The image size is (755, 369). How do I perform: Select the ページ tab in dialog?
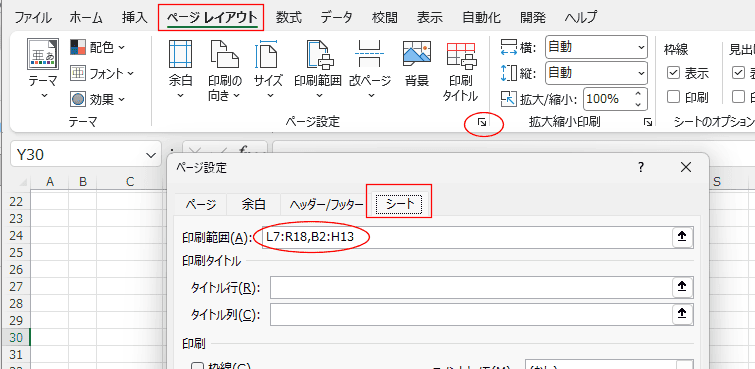pyautogui.click(x=201, y=204)
